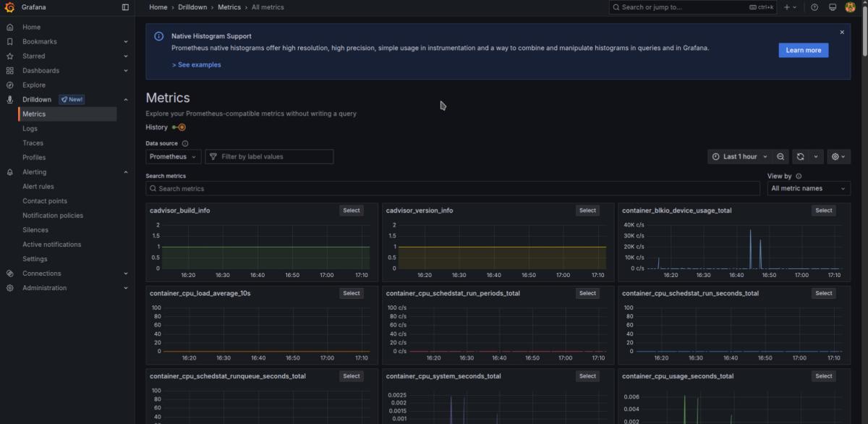
Task: Select container_cpu_schedstat_run_periods_total metric
Action: pos(587,293)
